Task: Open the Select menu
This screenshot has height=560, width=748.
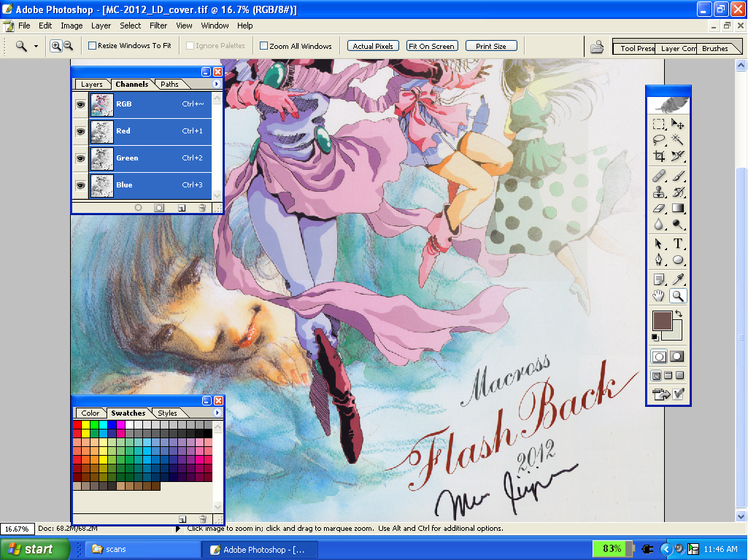Action: (130, 26)
